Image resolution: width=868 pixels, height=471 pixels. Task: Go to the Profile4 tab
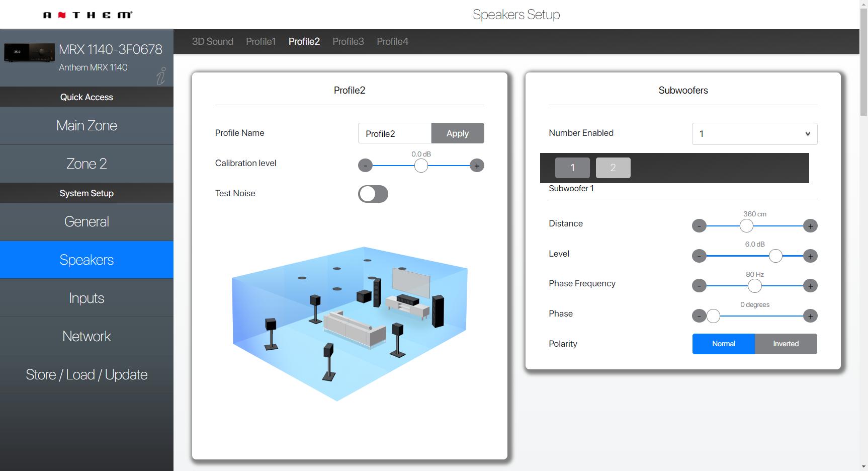393,41
